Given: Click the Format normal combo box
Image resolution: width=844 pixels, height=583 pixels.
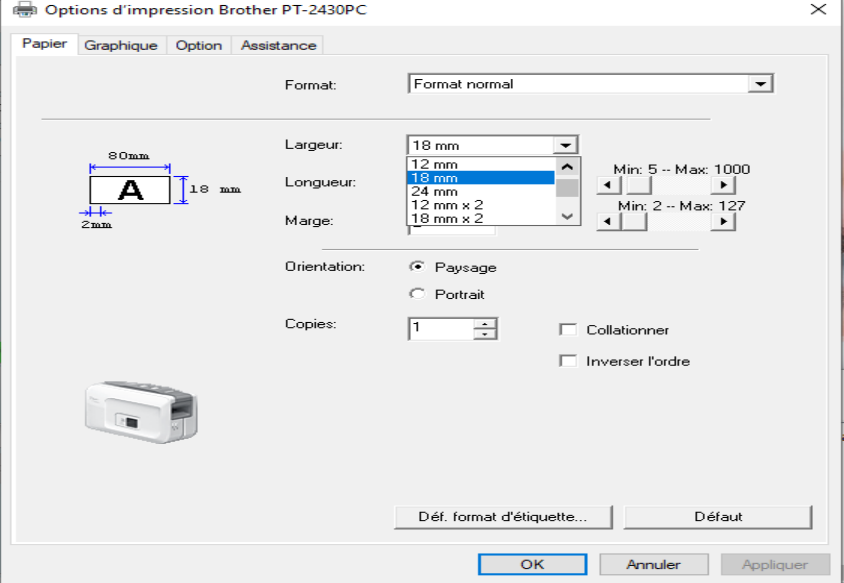Looking at the screenshot, I should click(590, 84).
